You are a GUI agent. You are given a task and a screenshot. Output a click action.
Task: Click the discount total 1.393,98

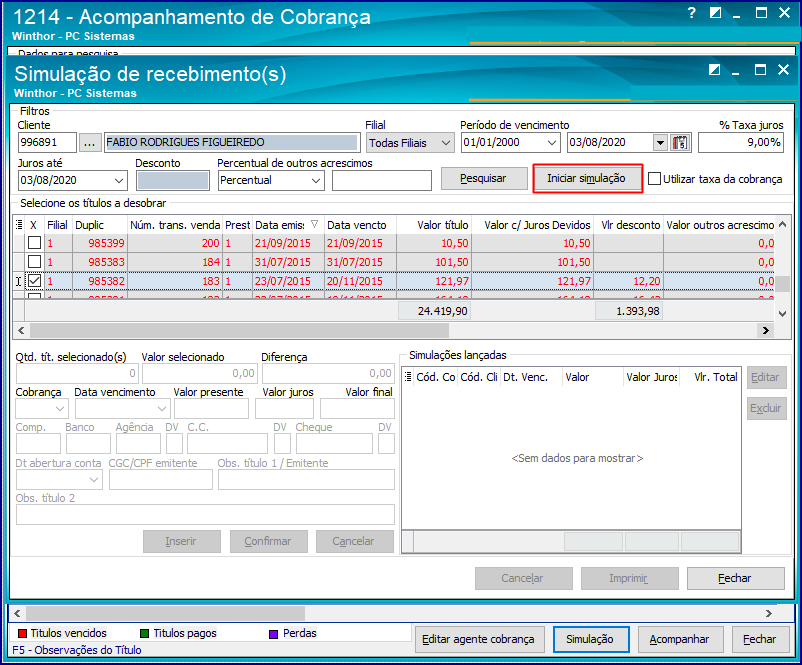[x=629, y=311]
